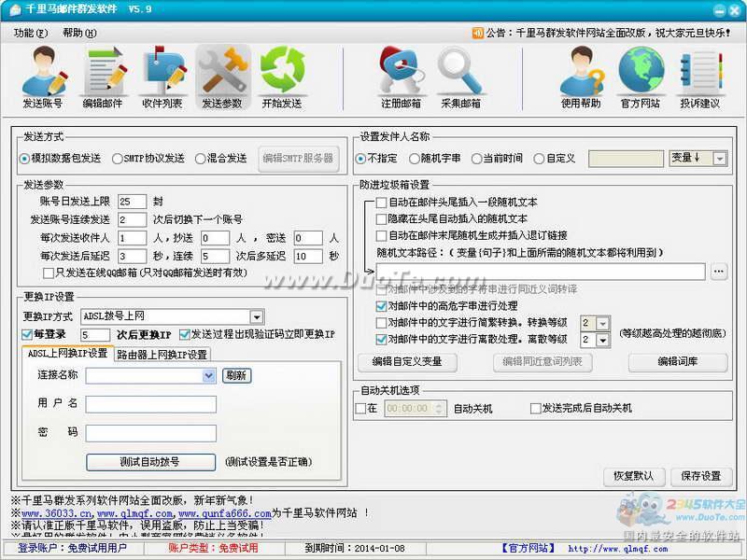Enable 只发送在线QQ邮箱 checkbox
Viewport: 747px width, 560px height.
point(46,273)
